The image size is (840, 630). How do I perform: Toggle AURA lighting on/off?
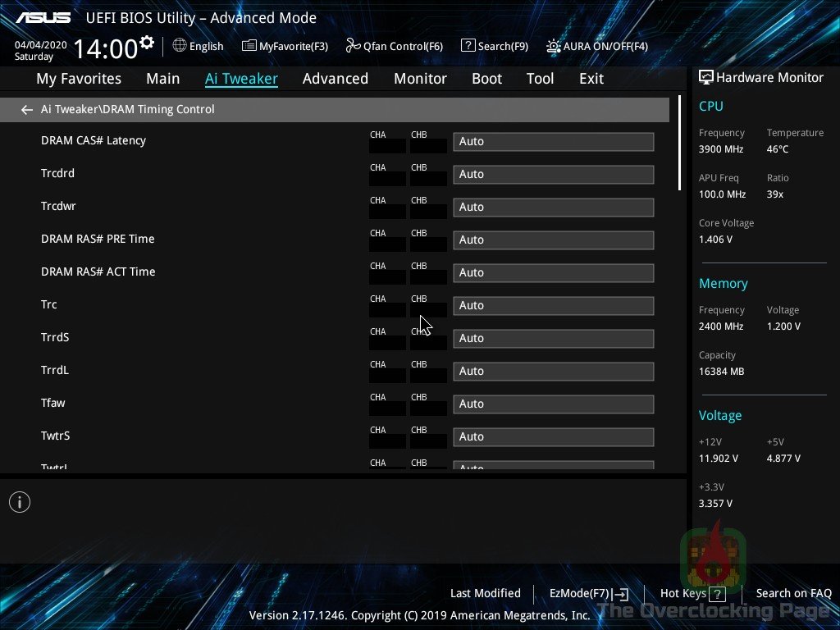tap(596, 46)
